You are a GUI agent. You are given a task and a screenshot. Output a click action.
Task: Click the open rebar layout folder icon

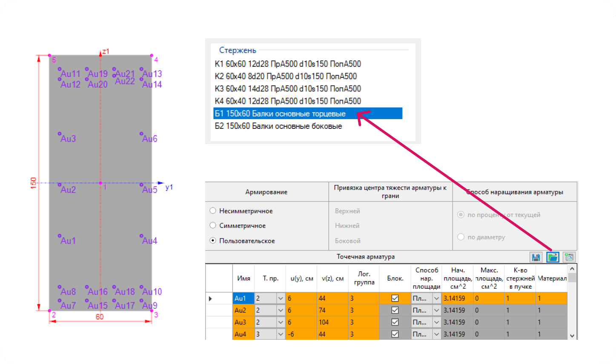(553, 257)
